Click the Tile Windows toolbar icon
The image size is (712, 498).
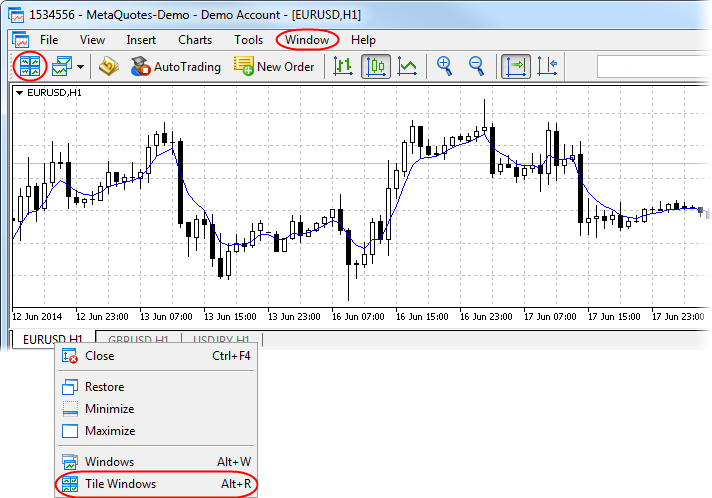coord(30,66)
